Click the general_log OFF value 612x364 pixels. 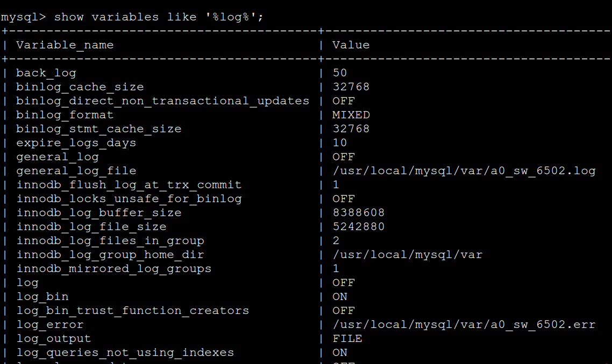(343, 156)
